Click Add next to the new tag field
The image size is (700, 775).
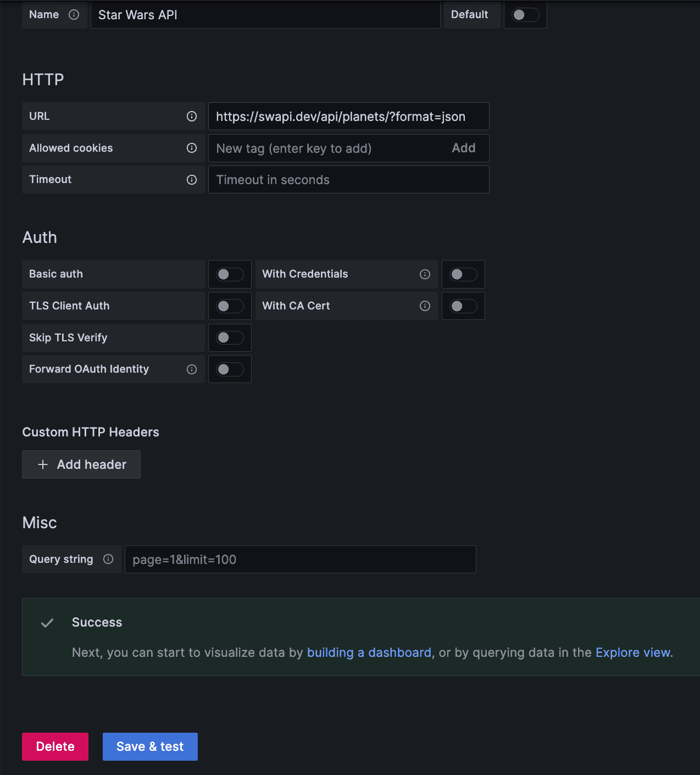(x=464, y=148)
